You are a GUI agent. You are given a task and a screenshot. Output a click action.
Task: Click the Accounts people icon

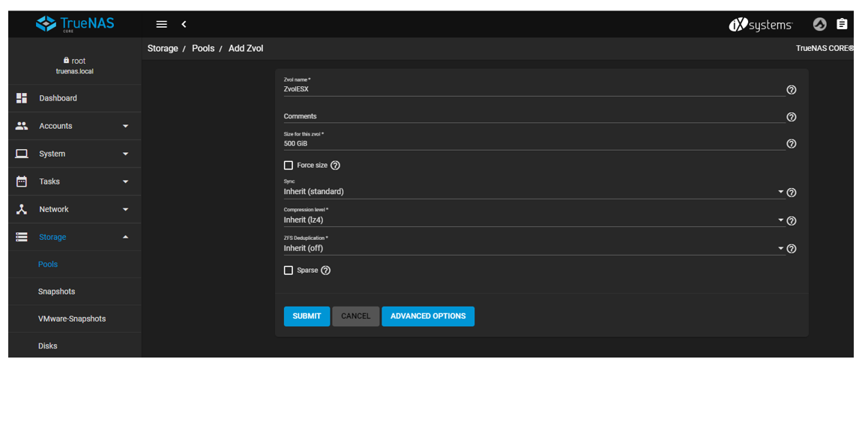[x=22, y=126]
